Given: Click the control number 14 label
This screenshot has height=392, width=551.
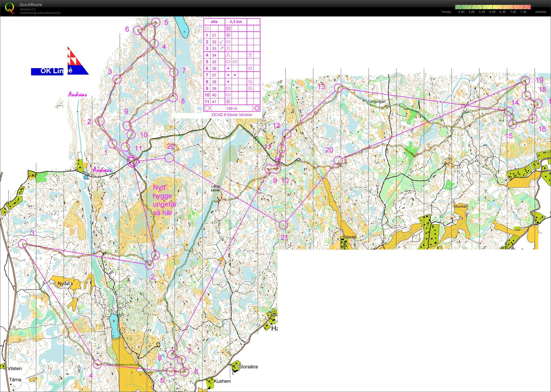Looking at the screenshot, I should click(x=515, y=103).
